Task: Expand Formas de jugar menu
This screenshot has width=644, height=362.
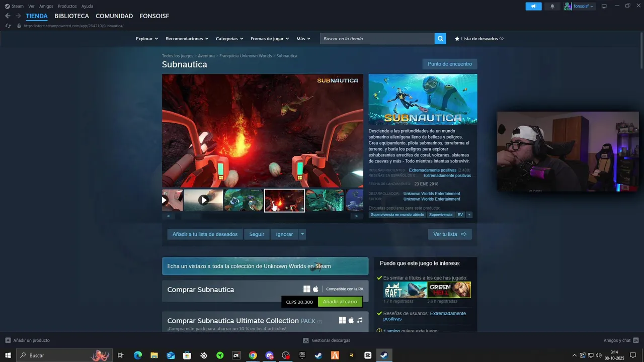Action: 270,39
